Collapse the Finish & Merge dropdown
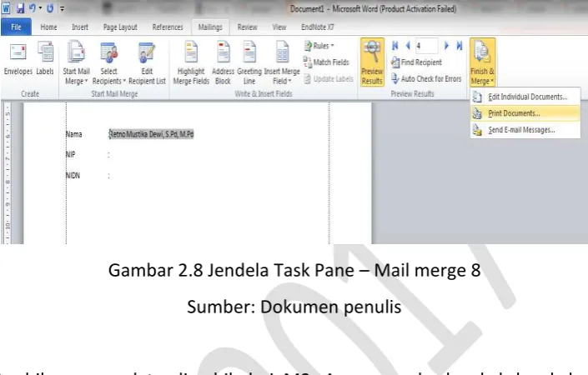Screen dimensions: 588x375 click(482, 62)
